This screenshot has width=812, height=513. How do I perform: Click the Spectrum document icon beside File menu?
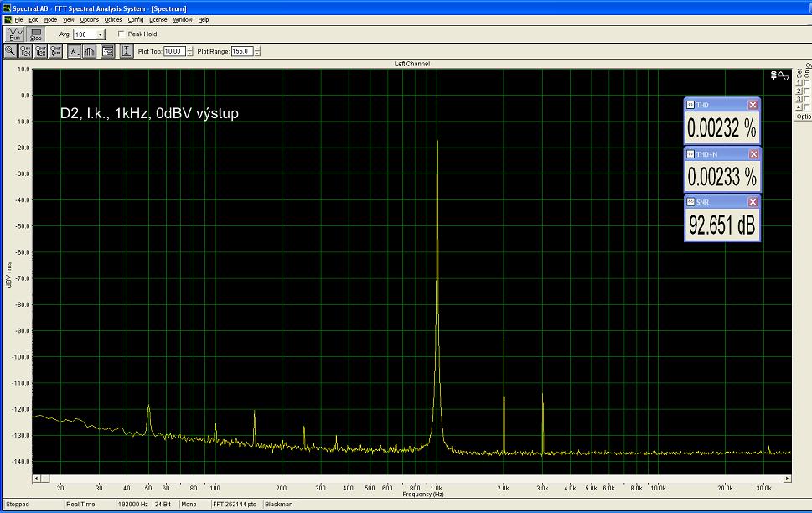[8, 19]
